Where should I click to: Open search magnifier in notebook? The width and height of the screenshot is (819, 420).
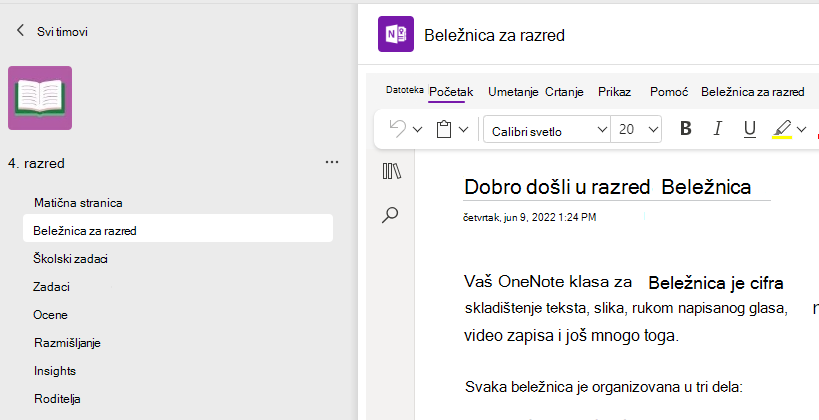tap(390, 215)
